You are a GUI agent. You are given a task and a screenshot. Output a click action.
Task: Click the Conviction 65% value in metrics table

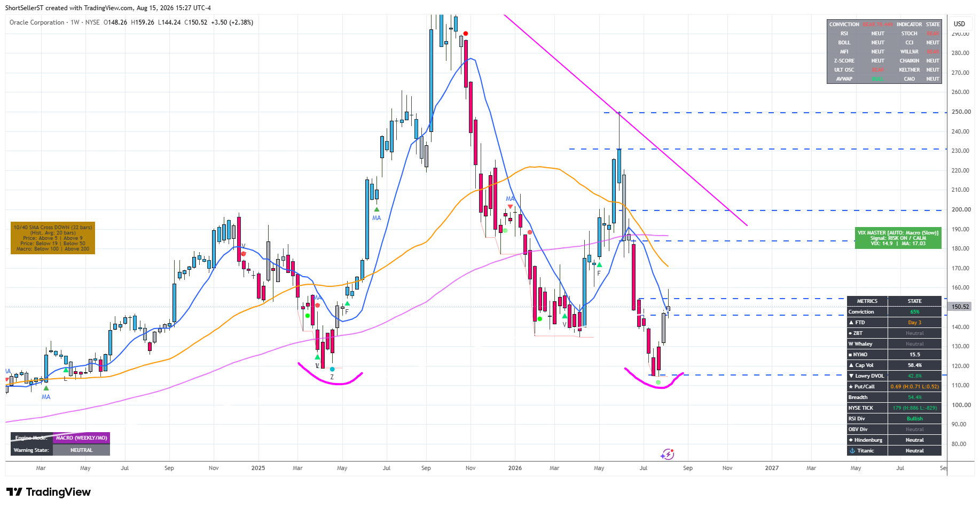tap(915, 312)
